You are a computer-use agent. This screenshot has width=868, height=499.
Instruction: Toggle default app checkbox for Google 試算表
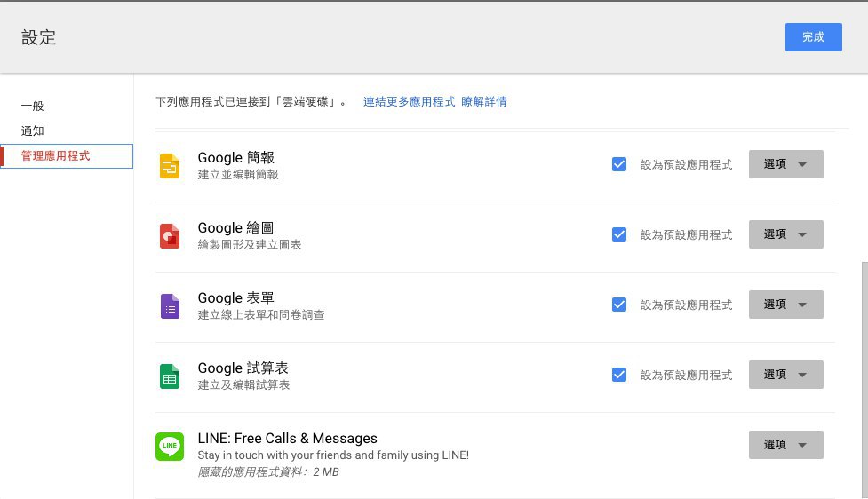(619, 375)
